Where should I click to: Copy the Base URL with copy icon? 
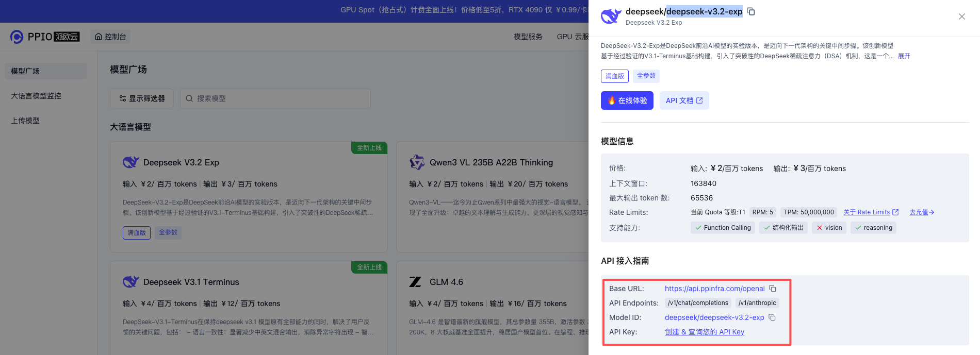773,289
